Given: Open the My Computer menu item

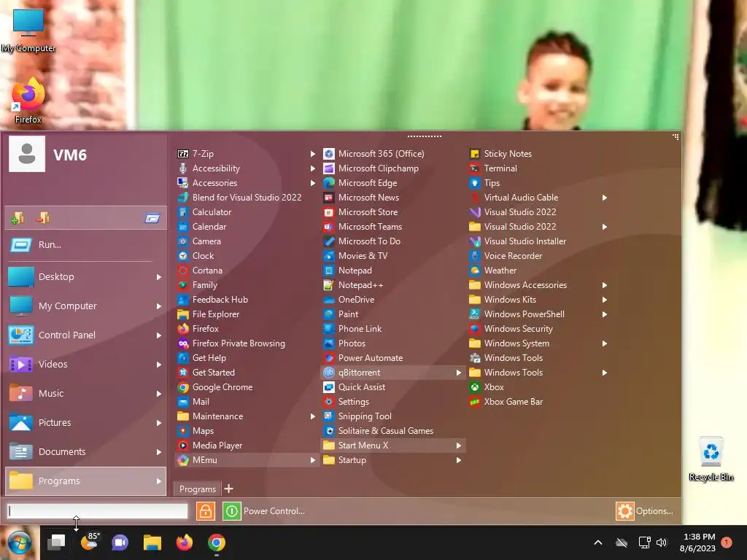Looking at the screenshot, I should 86,306.
